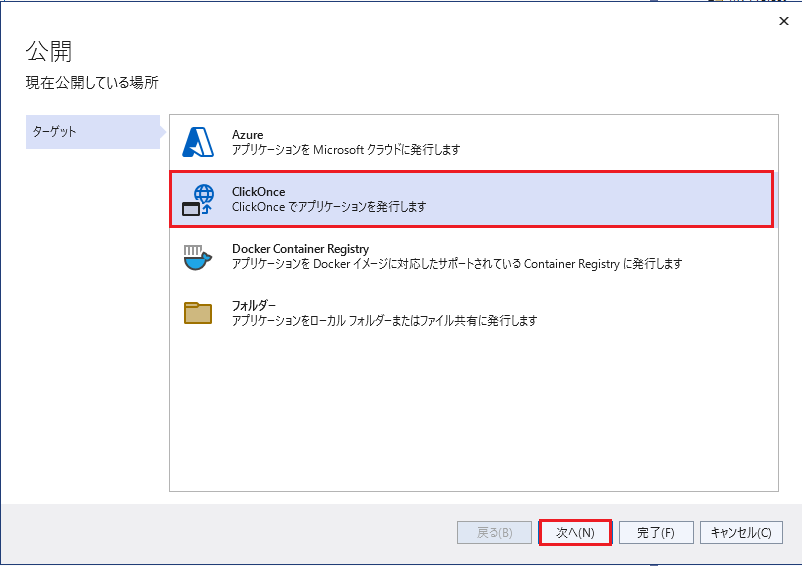Click the 次へ(N) button
This screenshot has width=802, height=566.
coord(575,533)
